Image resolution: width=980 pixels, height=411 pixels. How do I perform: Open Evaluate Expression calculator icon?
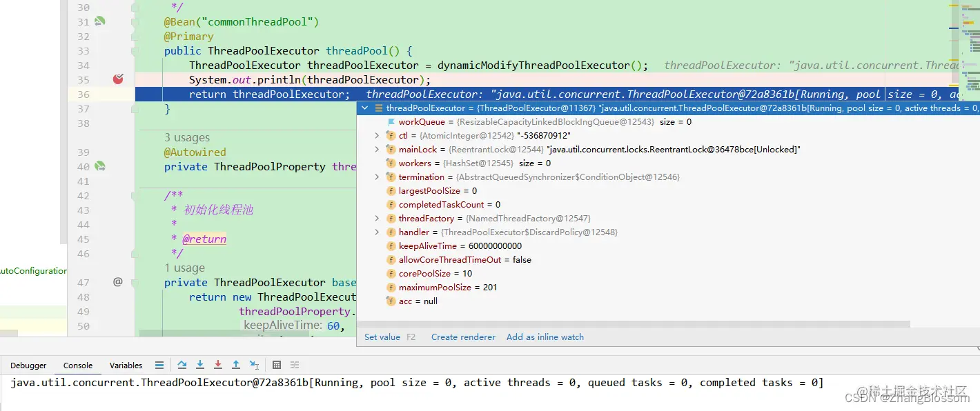277,365
